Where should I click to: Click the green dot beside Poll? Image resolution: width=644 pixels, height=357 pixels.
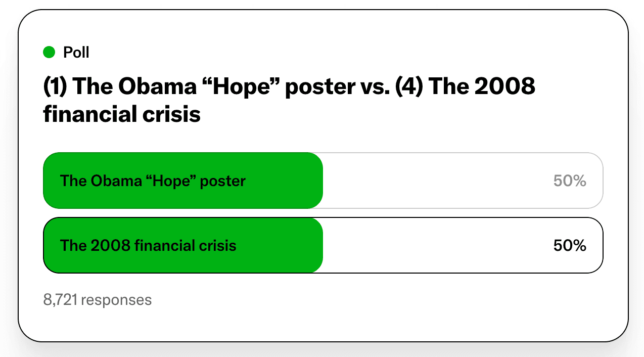tap(49, 52)
